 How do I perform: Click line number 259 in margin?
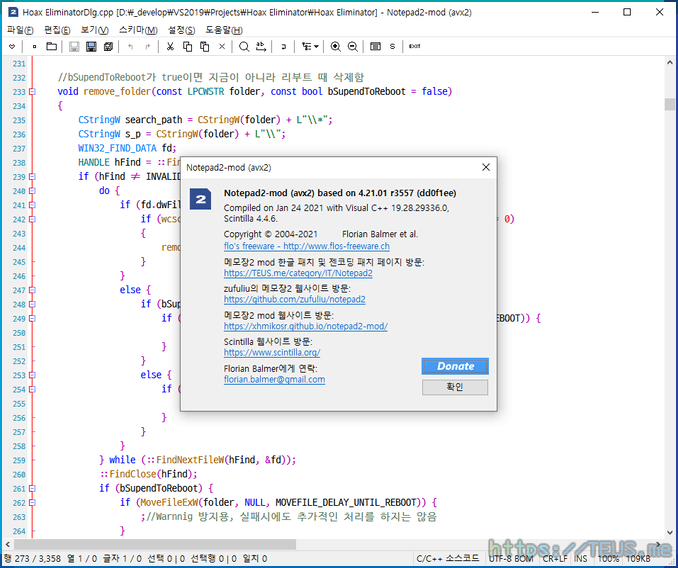coord(19,460)
